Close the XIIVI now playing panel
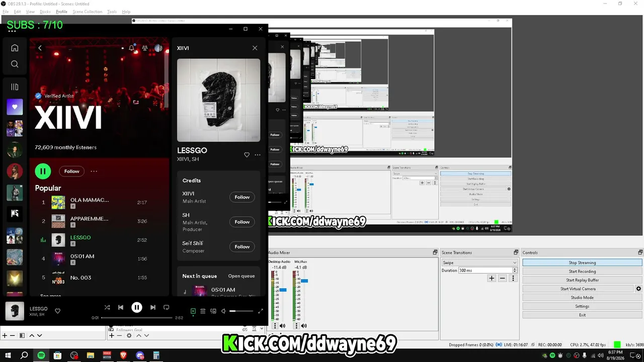 click(x=255, y=48)
